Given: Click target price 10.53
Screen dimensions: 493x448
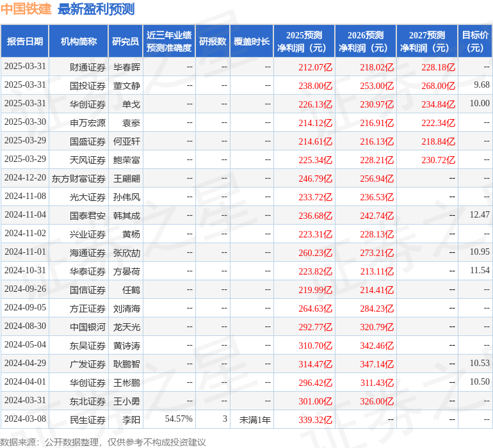Looking at the screenshot, I should click(480, 363).
